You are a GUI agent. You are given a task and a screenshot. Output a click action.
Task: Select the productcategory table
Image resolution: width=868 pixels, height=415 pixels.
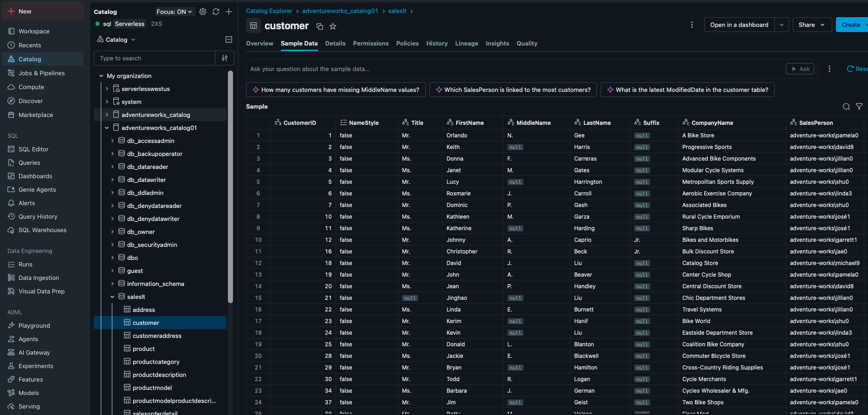point(156,362)
